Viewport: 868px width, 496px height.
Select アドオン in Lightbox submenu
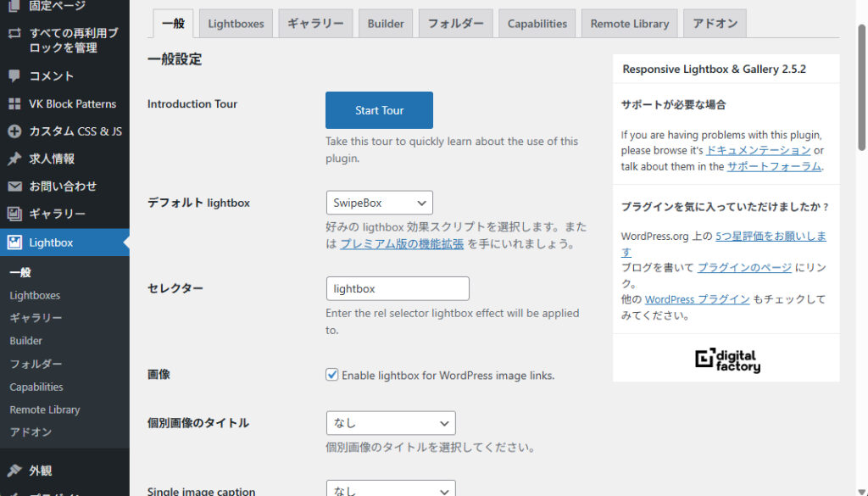coord(31,432)
